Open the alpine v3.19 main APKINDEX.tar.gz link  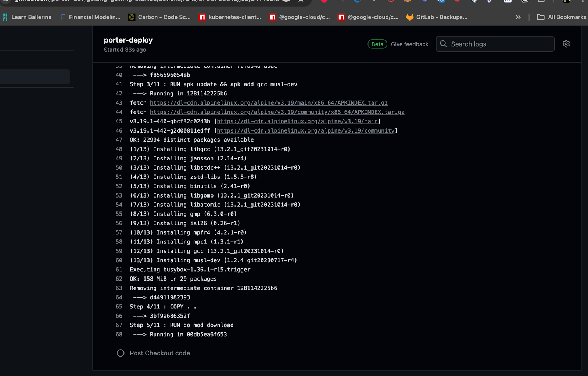(269, 103)
